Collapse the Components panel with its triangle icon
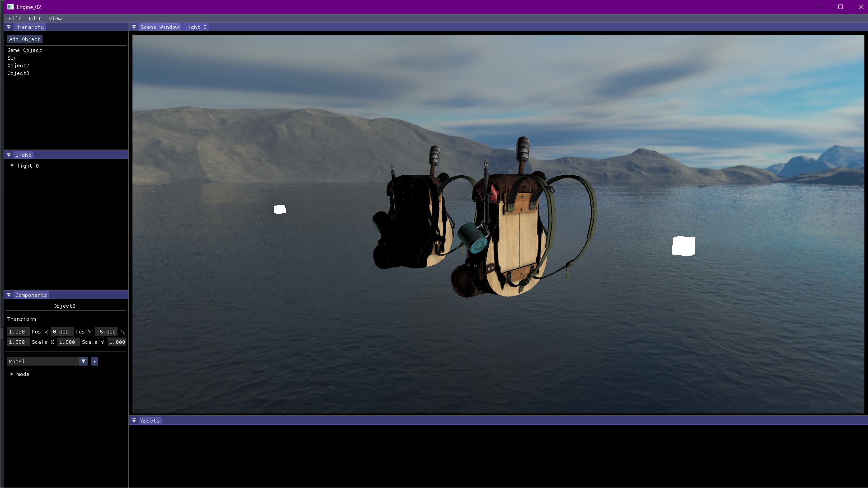This screenshot has height=488, width=868. [9, 295]
